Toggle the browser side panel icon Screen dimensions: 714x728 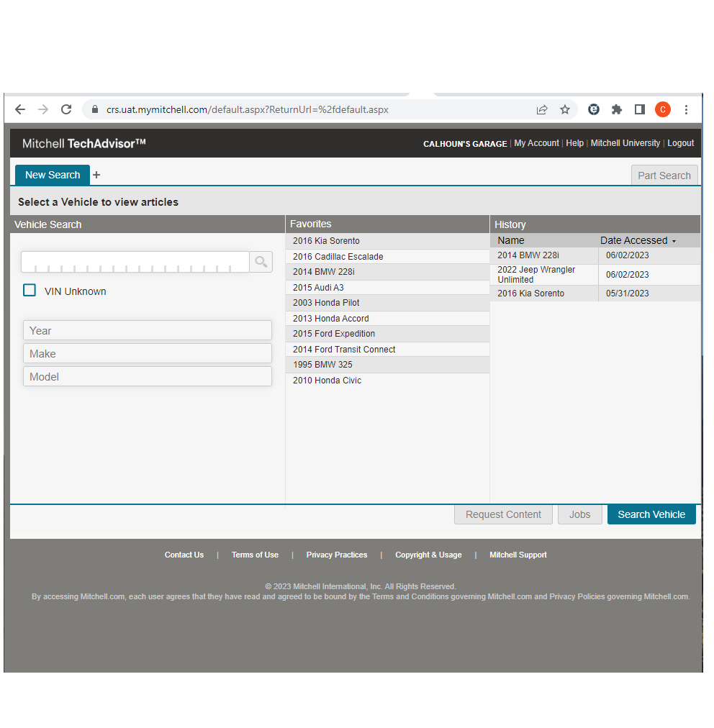640,109
